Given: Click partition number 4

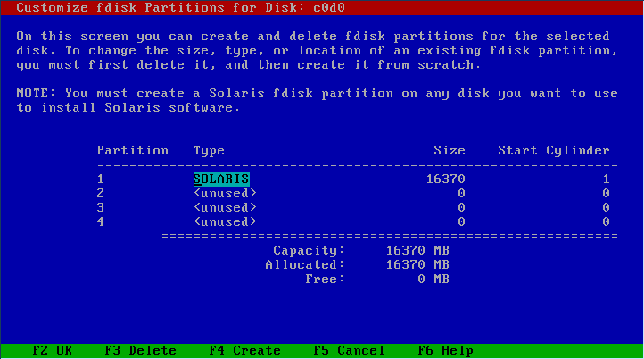Looking at the screenshot, I should click(x=101, y=221).
